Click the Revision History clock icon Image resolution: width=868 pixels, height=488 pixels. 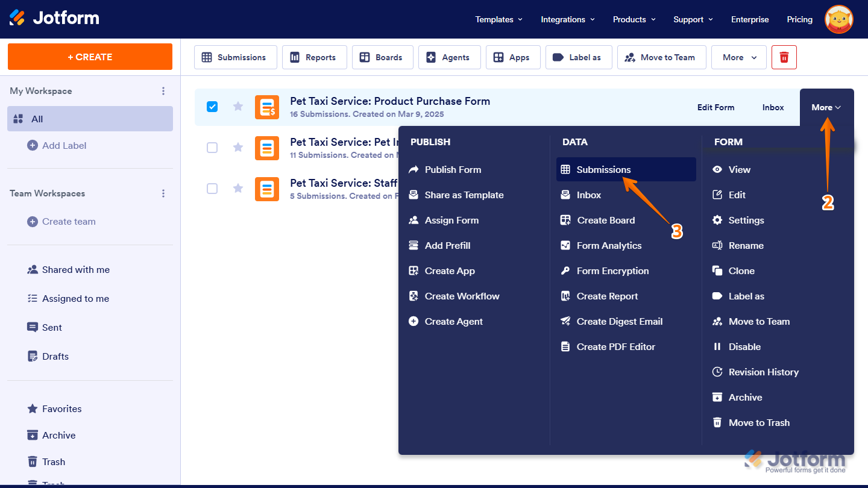[717, 372]
